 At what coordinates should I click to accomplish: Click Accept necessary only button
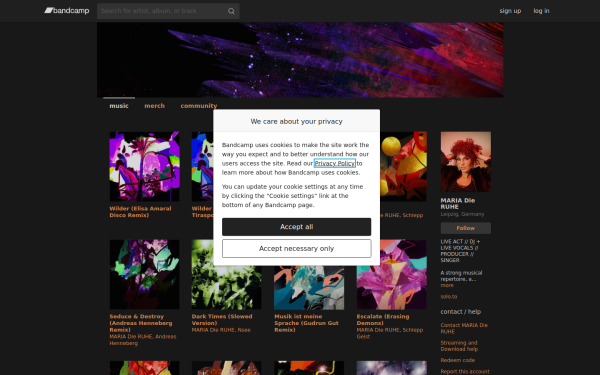click(297, 249)
